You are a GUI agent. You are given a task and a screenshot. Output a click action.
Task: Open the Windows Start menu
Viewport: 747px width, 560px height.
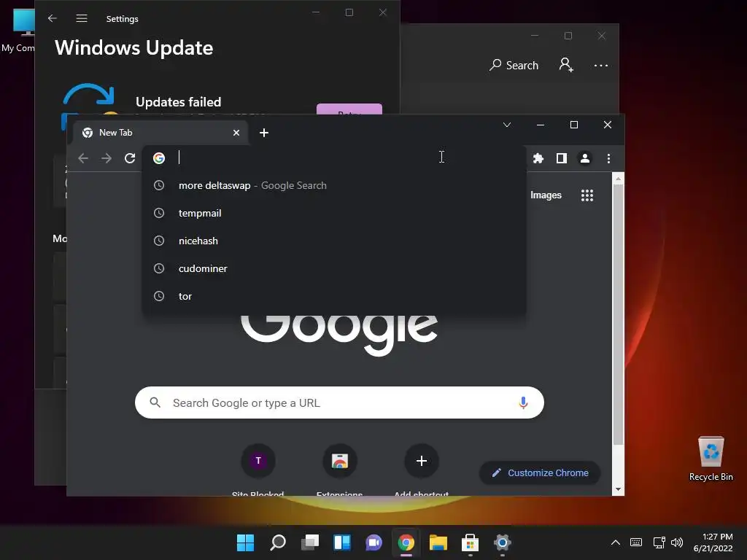[245, 542]
